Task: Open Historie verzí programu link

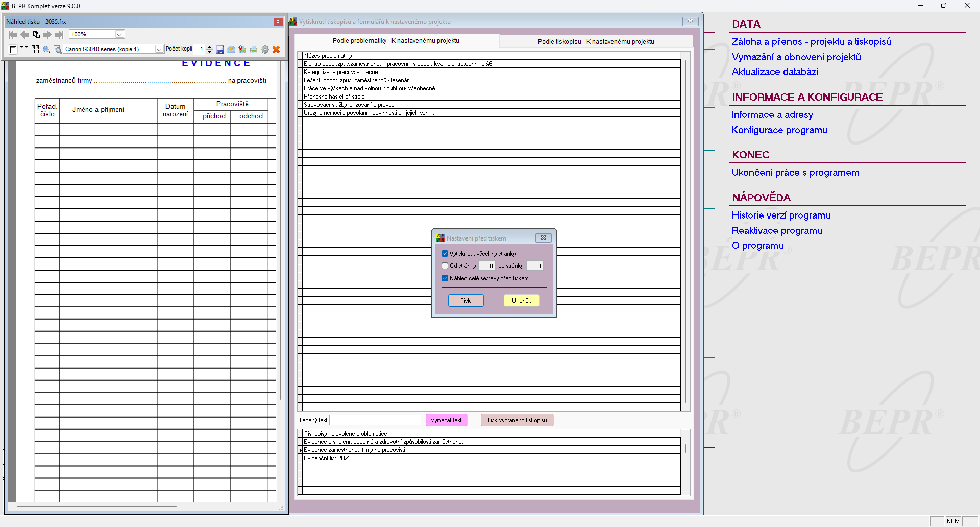Action: (781, 215)
